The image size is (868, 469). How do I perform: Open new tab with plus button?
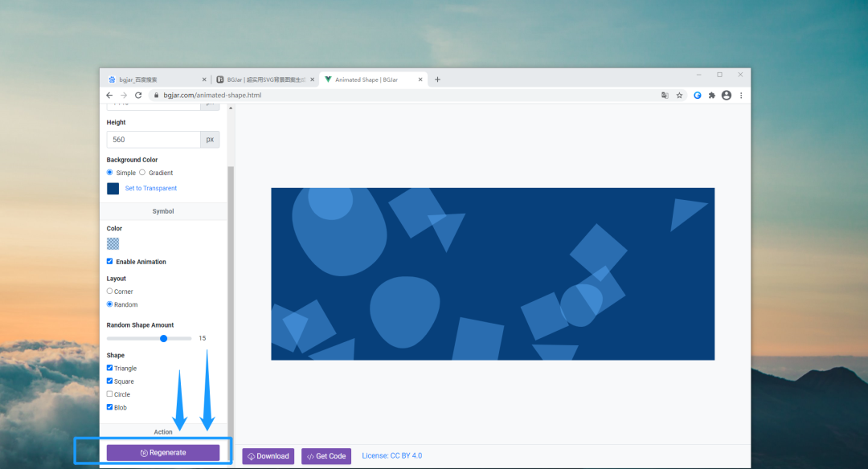[x=437, y=80]
